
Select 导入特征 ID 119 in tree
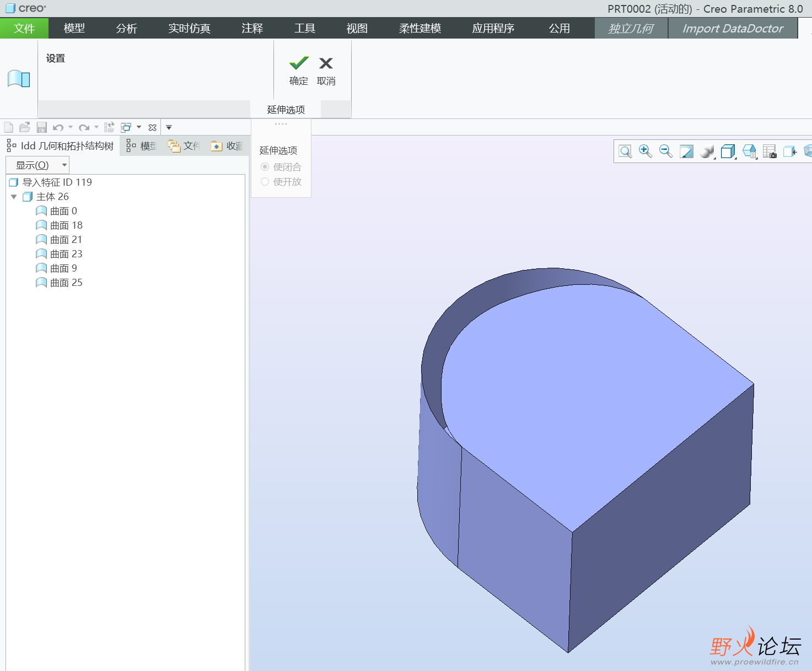point(51,182)
